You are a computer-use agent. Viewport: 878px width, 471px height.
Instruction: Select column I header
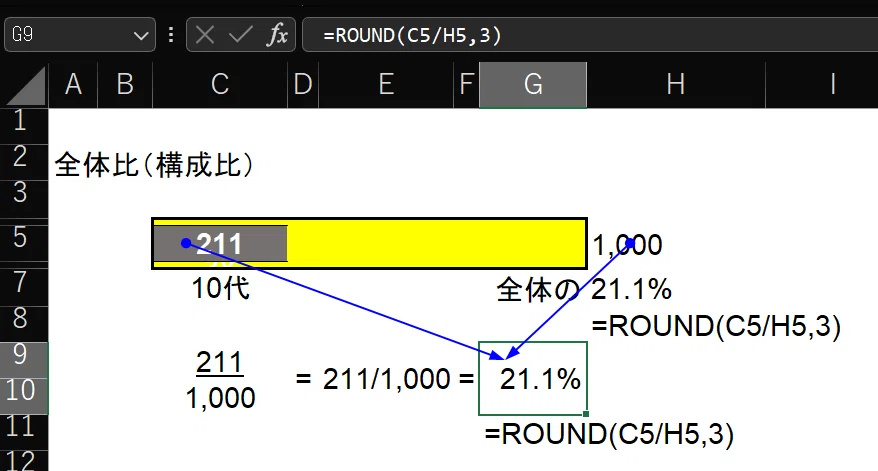pyautogui.click(x=822, y=85)
